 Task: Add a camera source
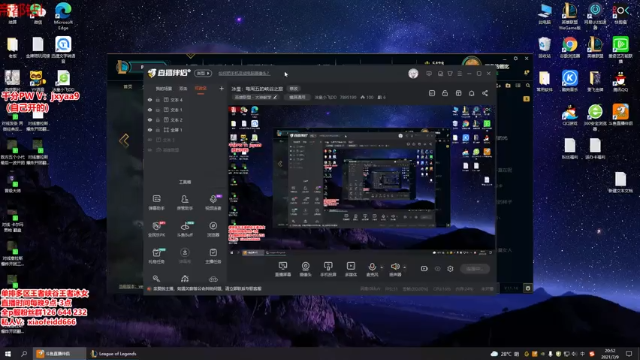(x=305, y=269)
